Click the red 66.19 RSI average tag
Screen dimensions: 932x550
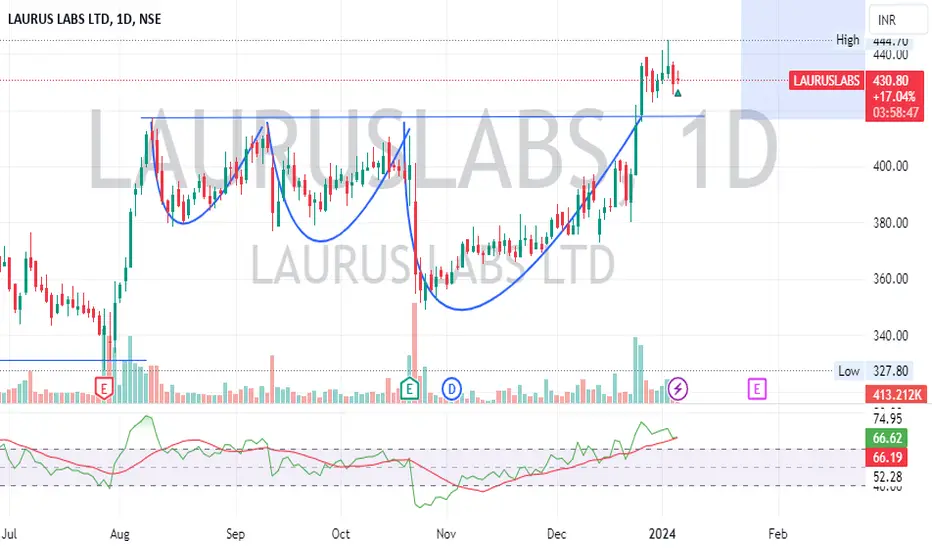pyautogui.click(x=887, y=457)
